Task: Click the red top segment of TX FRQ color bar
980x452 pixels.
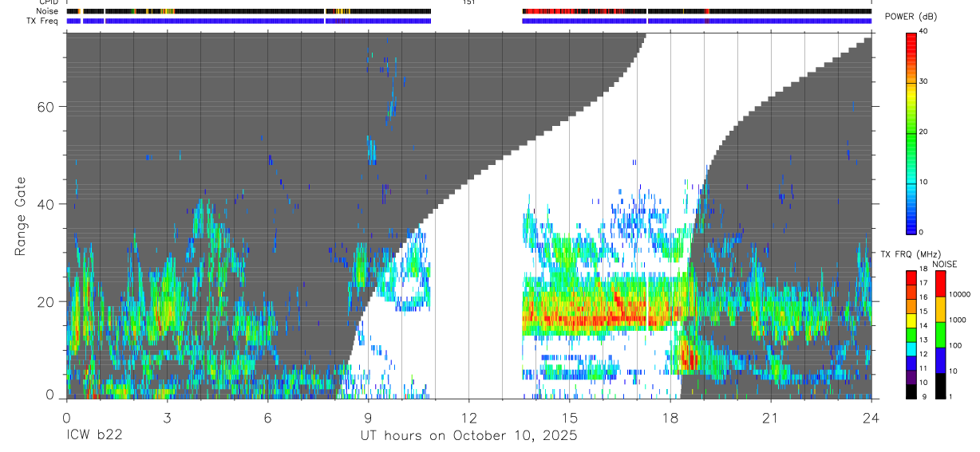Action: (911, 276)
